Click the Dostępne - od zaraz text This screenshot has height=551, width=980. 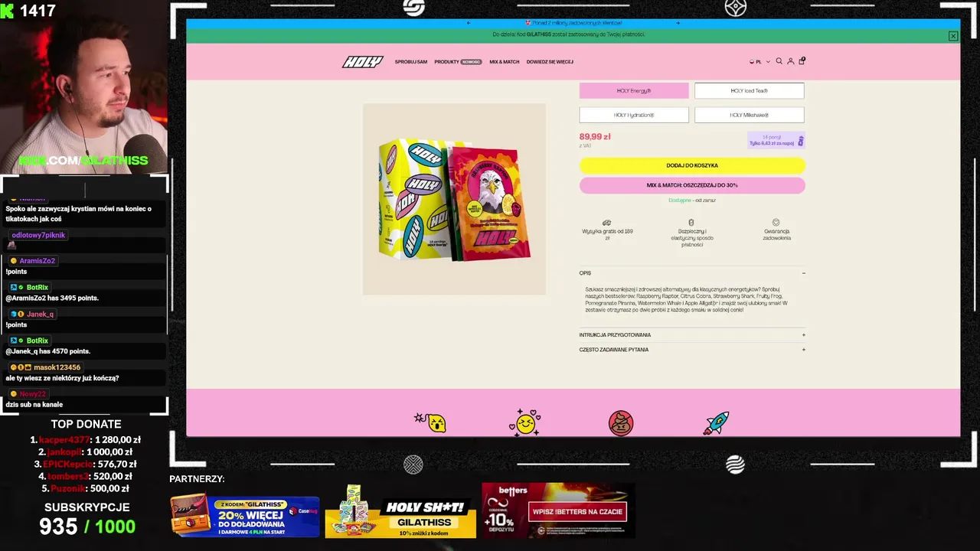[x=692, y=201]
